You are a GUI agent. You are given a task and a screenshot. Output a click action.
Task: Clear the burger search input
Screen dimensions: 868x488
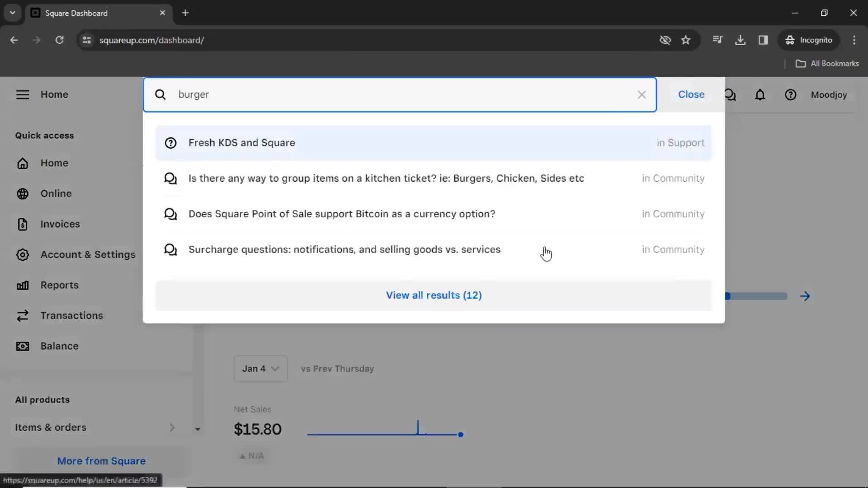coord(641,95)
